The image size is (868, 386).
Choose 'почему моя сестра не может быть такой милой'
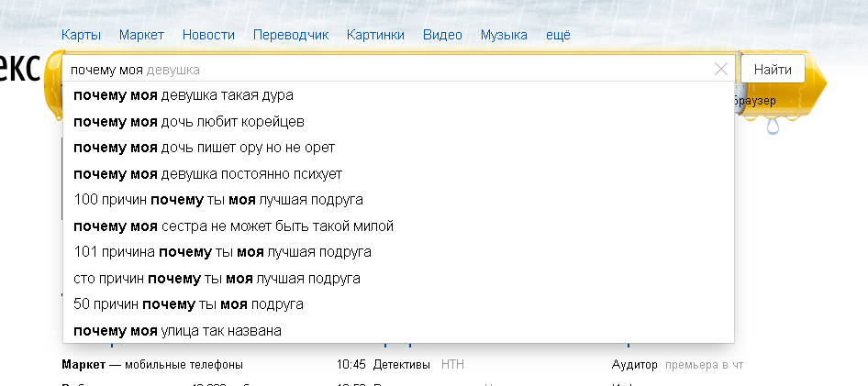click(x=233, y=226)
